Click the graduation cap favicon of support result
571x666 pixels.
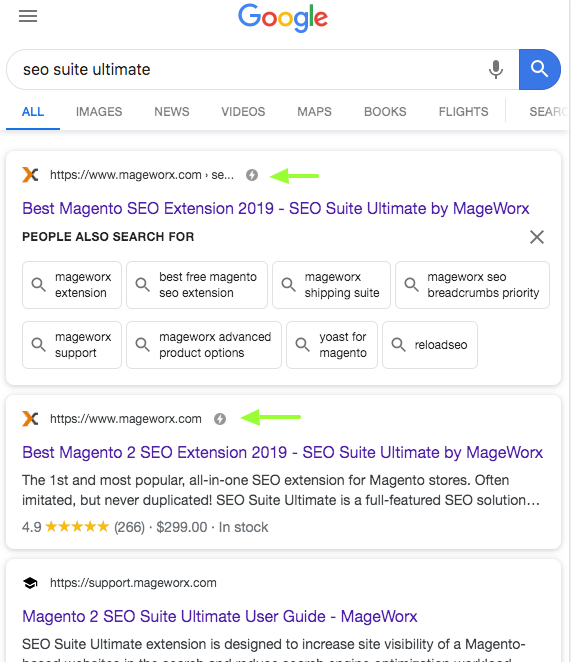click(30, 583)
